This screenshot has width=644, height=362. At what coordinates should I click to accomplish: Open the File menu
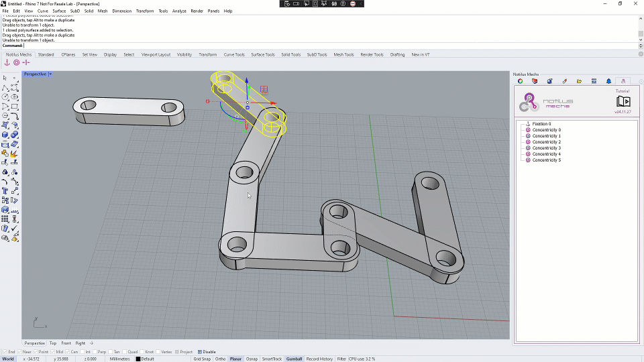pyautogui.click(x=5, y=11)
